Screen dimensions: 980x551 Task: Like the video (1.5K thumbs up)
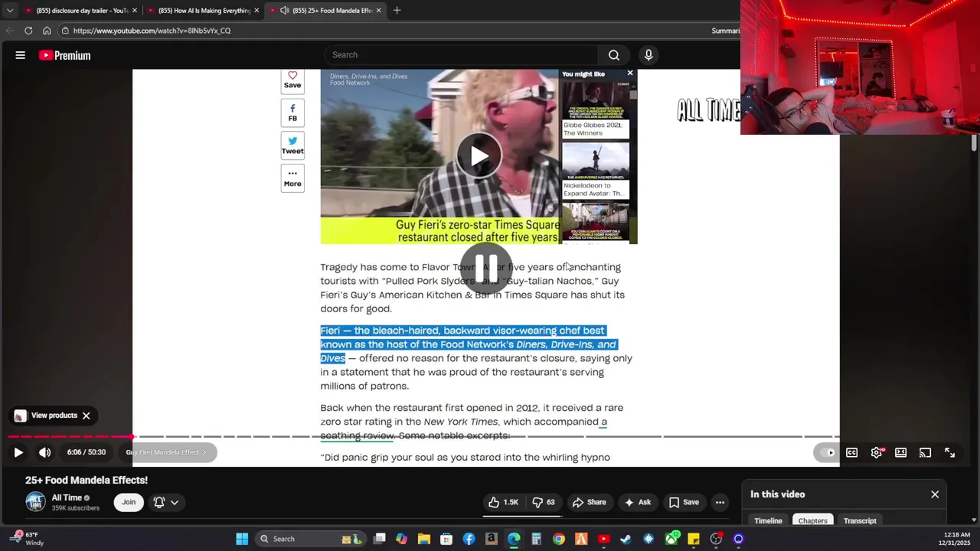pos(504,502)
